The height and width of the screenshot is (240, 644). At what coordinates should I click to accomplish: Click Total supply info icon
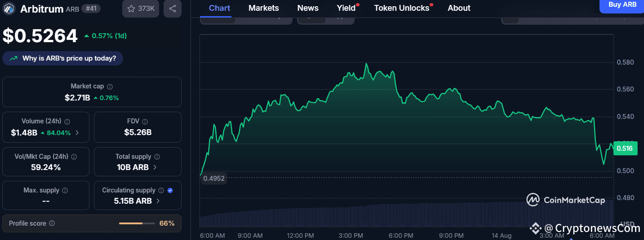point(157,157)
